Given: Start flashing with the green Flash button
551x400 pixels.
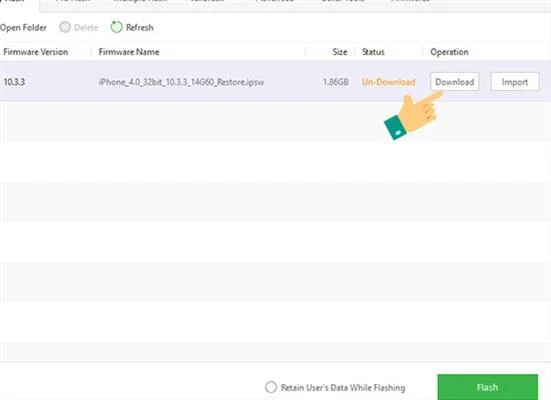Looking at the screenshot, I should click(487, 387).
